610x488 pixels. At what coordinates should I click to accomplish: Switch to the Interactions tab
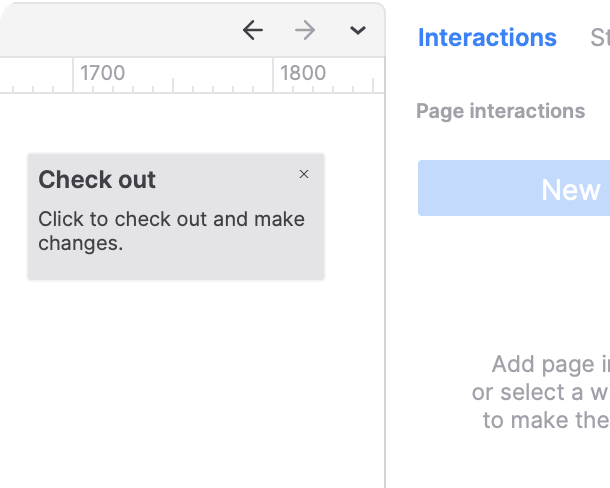[x=487, y=38]
